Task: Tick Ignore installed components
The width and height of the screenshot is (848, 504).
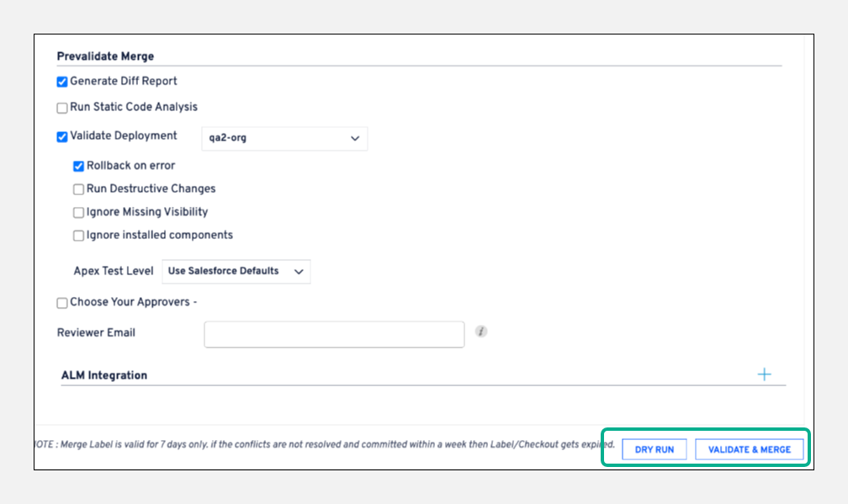Action: (79, 236)
